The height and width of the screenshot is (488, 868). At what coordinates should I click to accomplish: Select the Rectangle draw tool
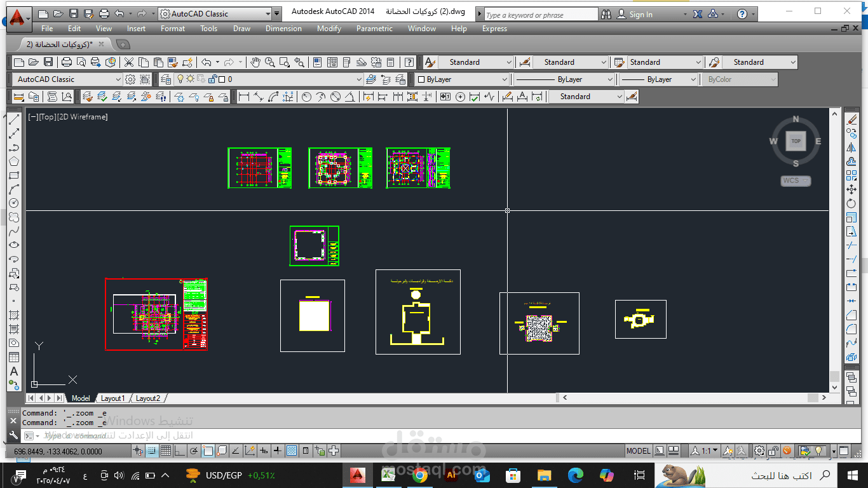point(13,175)
